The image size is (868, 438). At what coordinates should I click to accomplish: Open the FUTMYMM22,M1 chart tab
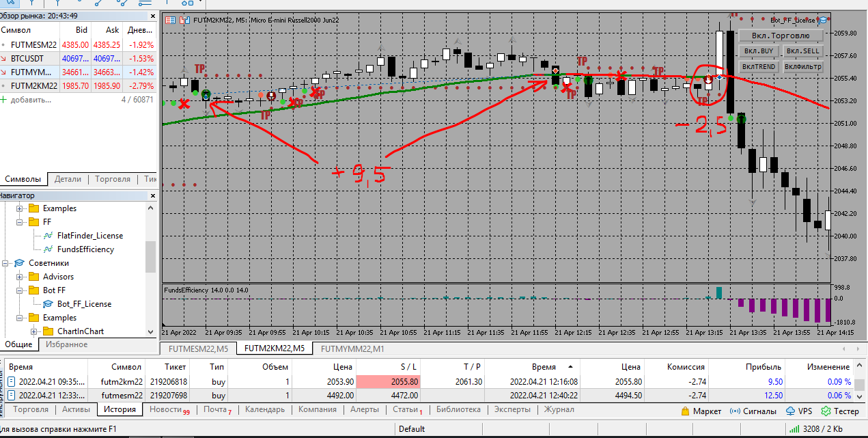(x=353, y=348)
